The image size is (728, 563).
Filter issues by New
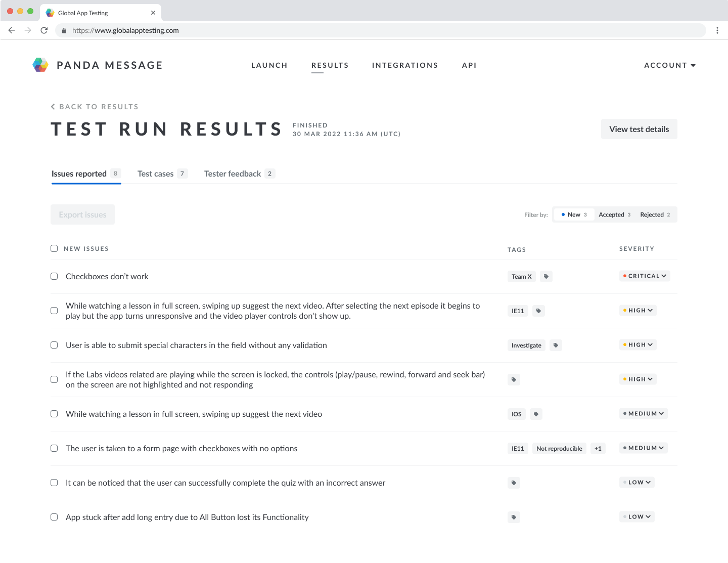(x=574, y=214)
